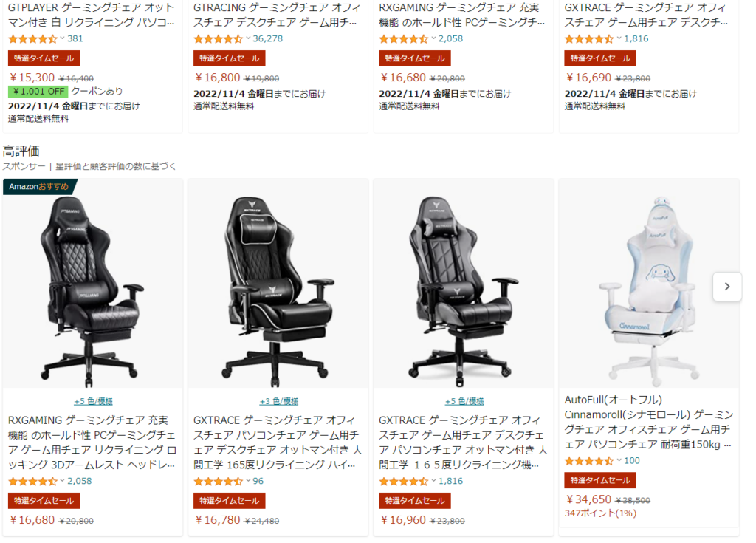Click the 1,816 reviews link in top row
The height and width of the screenshot is (543, 756).
click(636, 38)
